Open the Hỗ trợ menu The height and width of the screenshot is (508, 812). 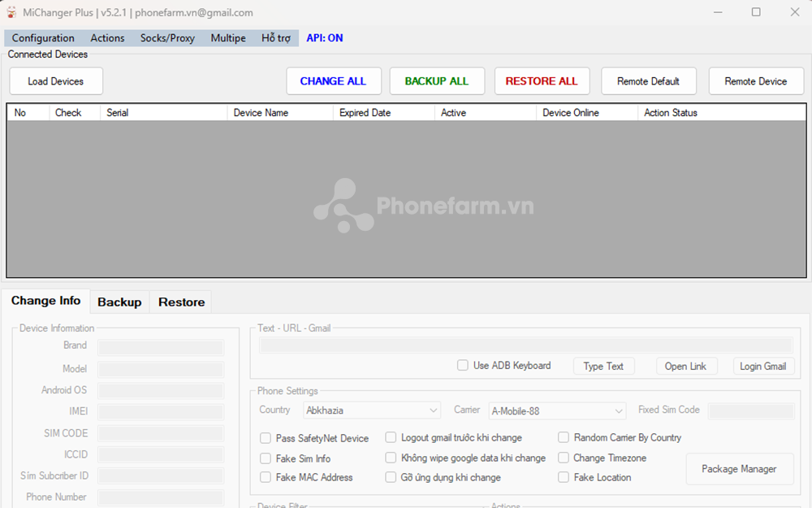click(x=275, y=38)
